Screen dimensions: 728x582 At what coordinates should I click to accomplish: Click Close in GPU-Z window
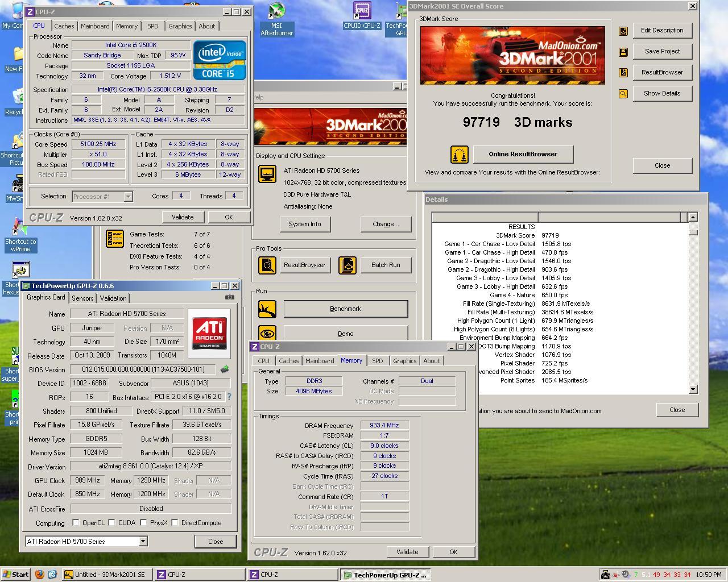click(x=216, y=541)
